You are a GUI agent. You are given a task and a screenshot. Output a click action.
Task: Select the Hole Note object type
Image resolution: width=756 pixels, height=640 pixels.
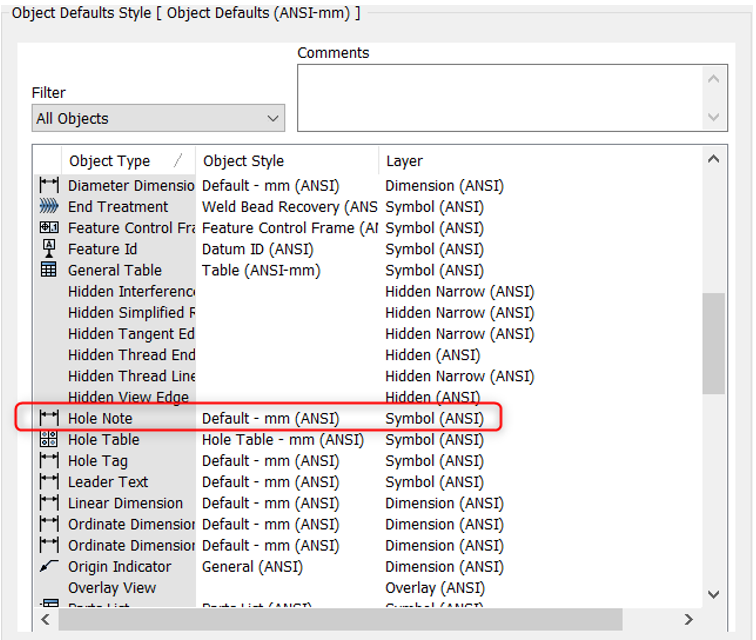point(100,418)
